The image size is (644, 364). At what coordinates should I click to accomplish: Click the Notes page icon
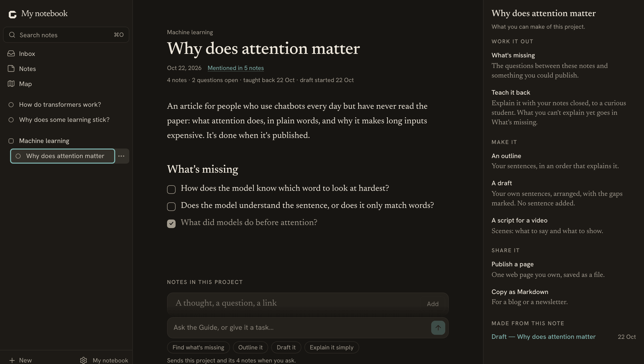(11, 69)
